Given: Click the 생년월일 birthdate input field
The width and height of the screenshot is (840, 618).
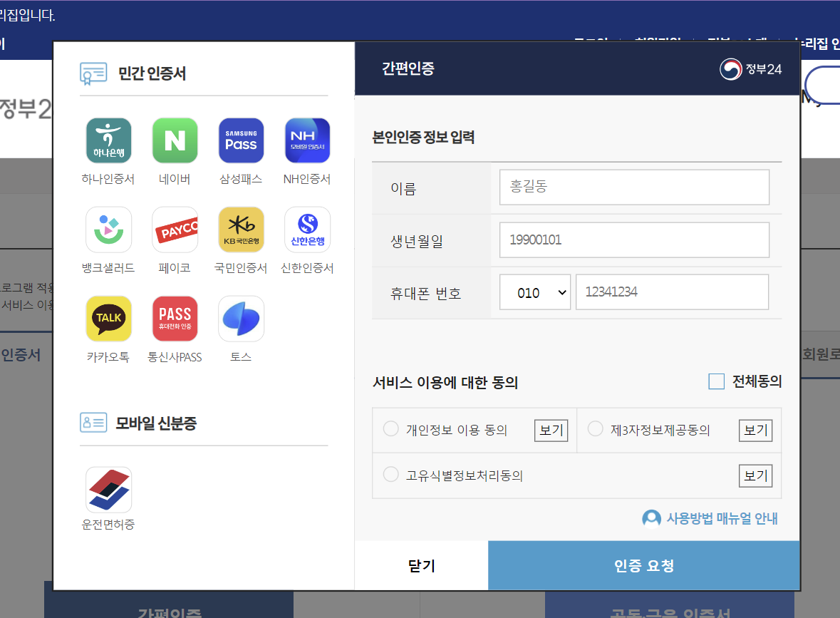Looking at the screenshot, I should pyautogui.click(x=634, y=240).
